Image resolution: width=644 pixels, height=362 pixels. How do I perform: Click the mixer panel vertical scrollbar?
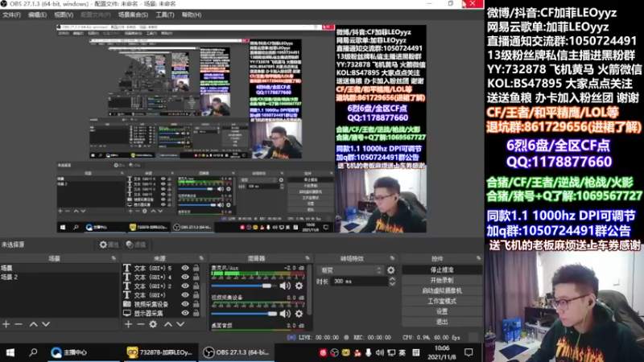click(x=310, y=290)
